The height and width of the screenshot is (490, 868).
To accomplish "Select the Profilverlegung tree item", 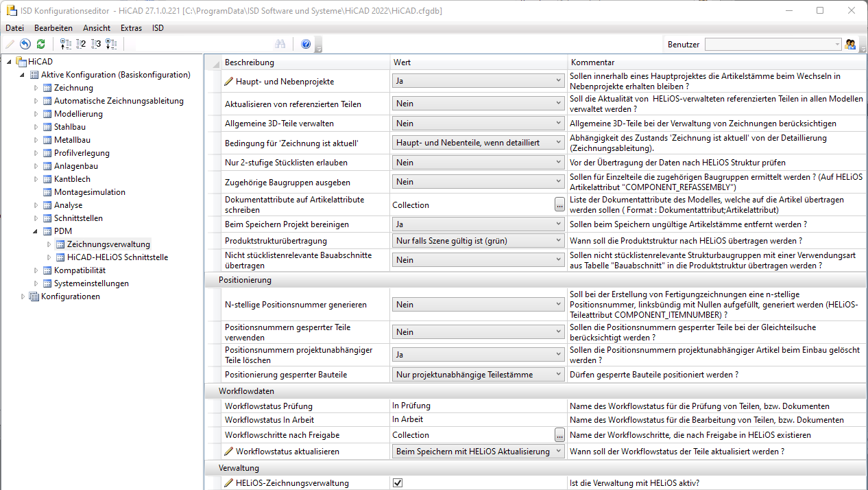I will (82, 153).
